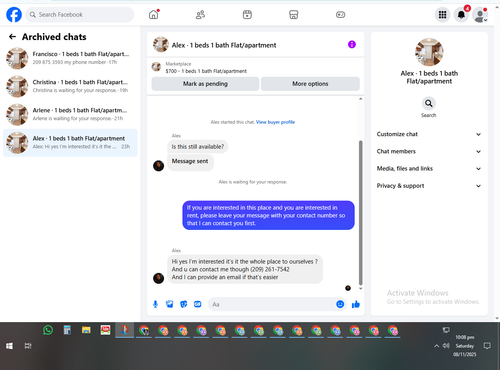Screen dimensions: 500x370
Task: Open the Marketplace storefront icon
Action: [294, 15]
